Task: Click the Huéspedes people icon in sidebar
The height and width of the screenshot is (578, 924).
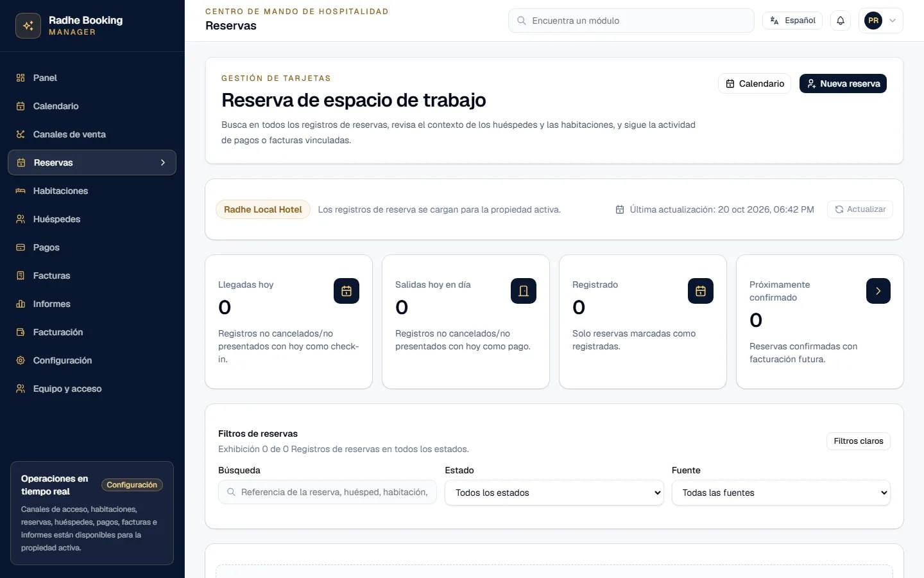Action: pos(21,219)
